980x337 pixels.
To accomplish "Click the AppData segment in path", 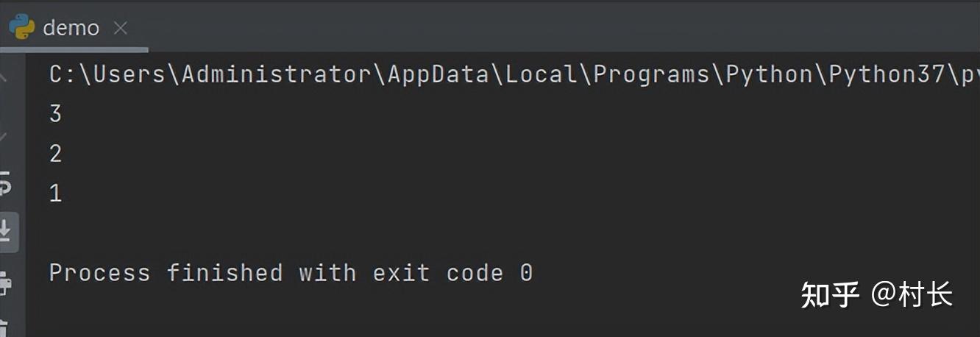I will click(x=438, y=74).
